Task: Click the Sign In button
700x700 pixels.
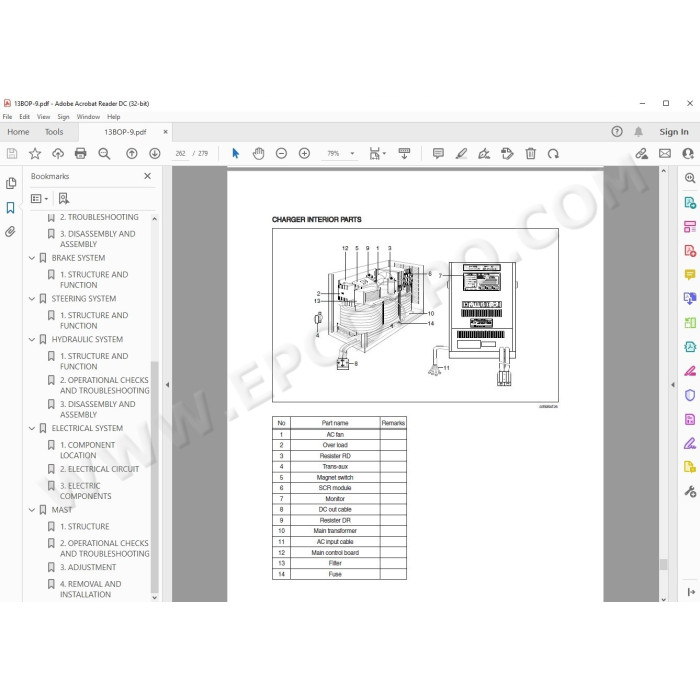Action: coord(674,132)
